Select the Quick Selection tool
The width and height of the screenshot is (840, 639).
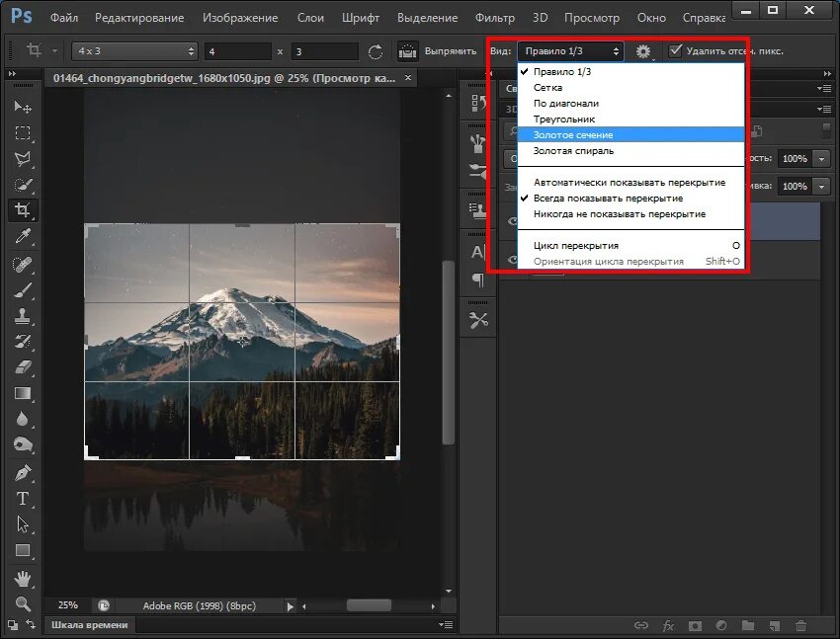pos(23,185)
